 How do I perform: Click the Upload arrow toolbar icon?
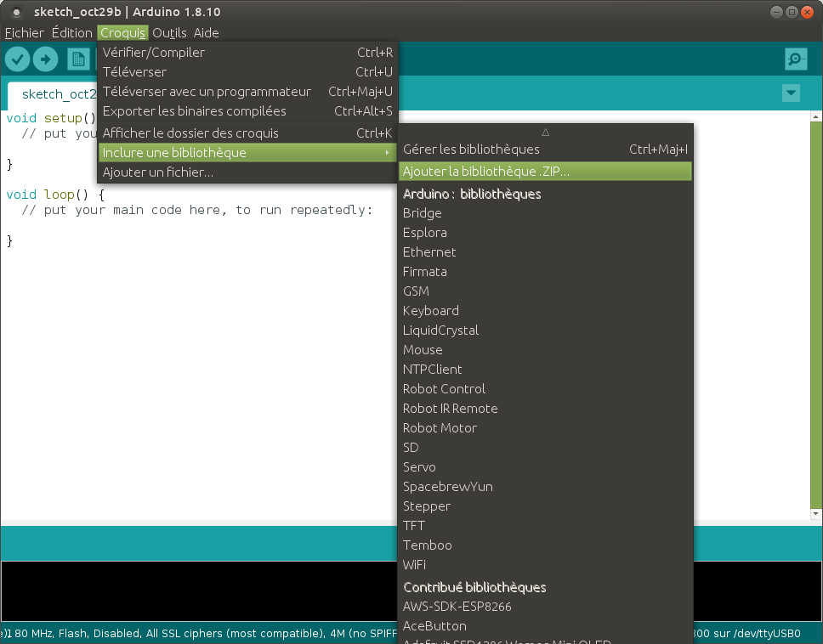[x=46, y=59]
